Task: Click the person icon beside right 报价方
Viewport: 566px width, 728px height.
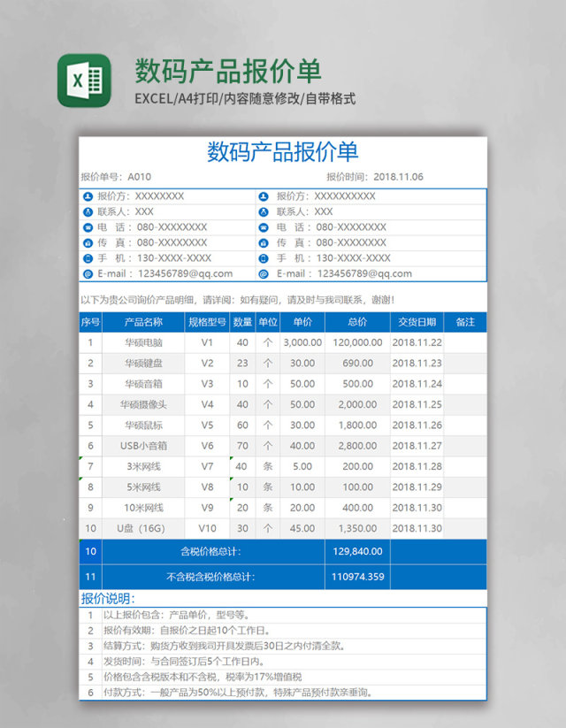Action: click(x=264, y=196)
